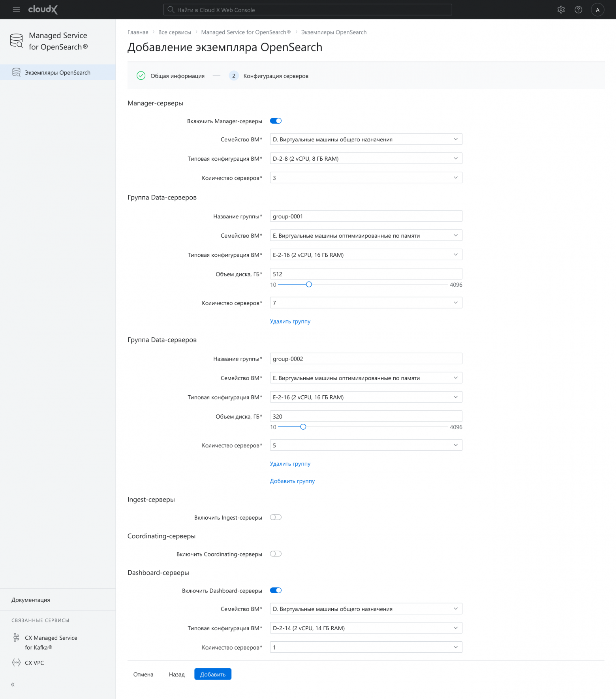This screenshot has width=616, height=699.
Task: Open settings gear in top bar
Action: point(561,10)
